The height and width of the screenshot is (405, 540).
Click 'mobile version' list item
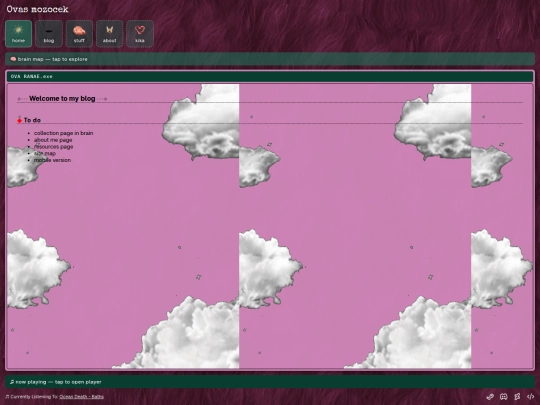[52, 160]
